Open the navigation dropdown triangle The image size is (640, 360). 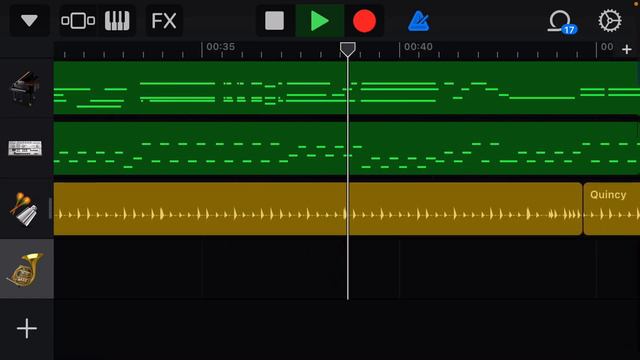pos(29,20)
